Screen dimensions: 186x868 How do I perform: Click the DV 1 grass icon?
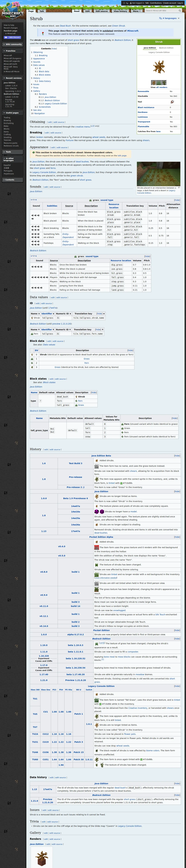[x=32, y=359]
